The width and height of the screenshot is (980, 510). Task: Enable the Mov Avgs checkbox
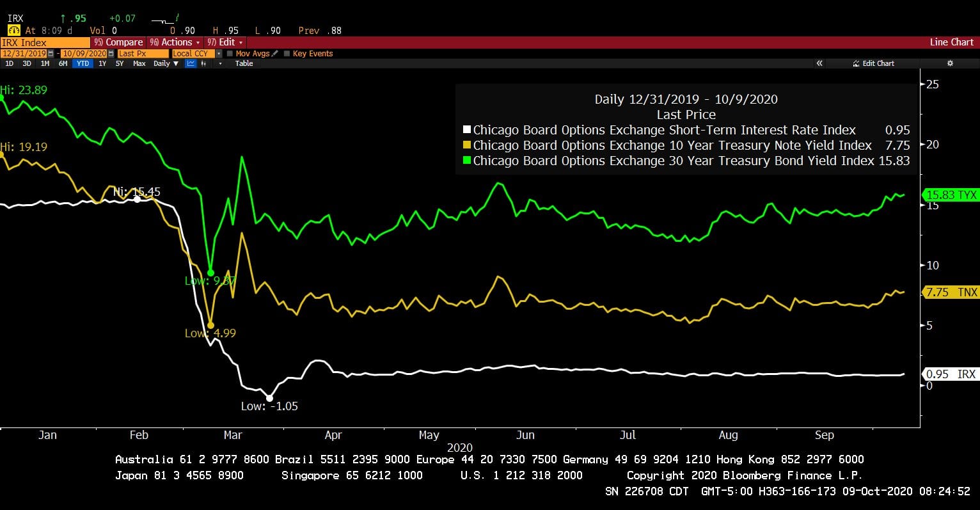(230, 54)
